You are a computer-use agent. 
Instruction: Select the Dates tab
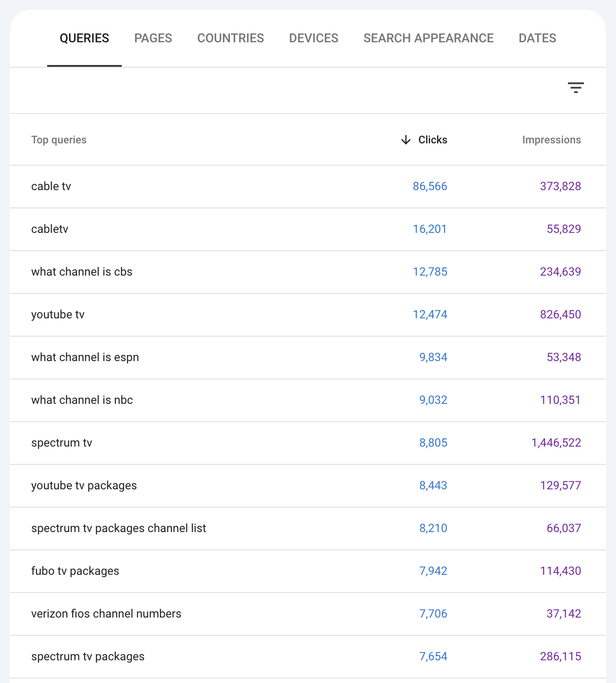[537, 38]
